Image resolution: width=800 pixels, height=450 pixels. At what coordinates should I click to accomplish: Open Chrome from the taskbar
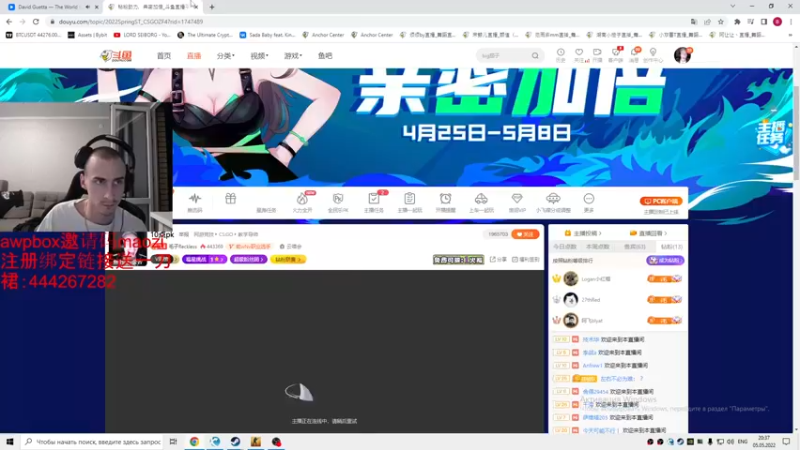tap(194, 441)
